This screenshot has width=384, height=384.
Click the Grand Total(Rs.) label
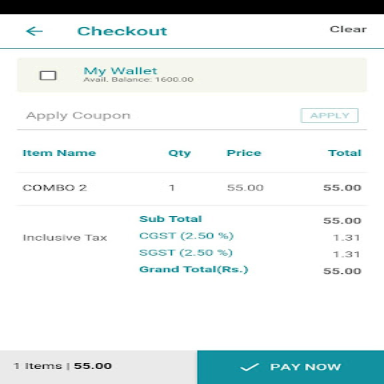(194, 269)
